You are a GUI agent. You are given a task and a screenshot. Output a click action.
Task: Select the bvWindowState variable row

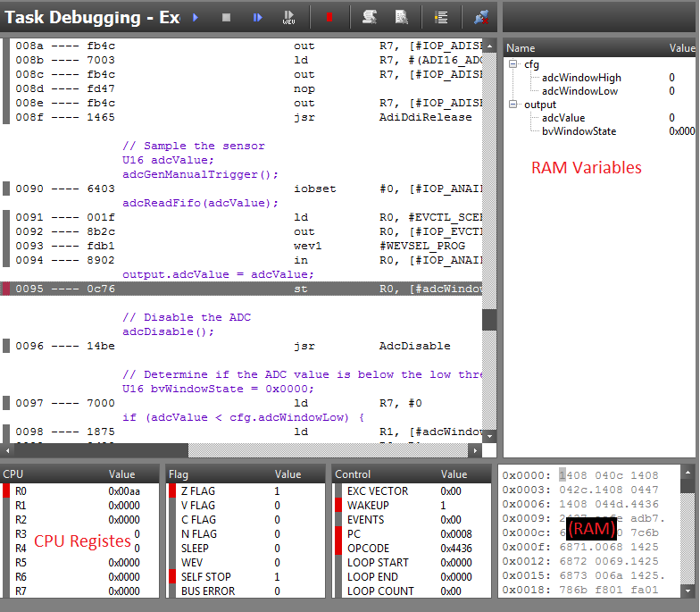[579, 131]
